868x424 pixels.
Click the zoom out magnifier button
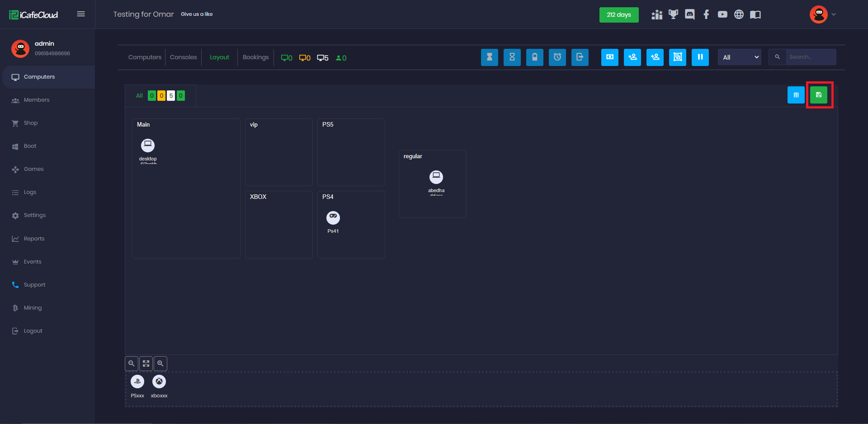(x=131, y=363)
